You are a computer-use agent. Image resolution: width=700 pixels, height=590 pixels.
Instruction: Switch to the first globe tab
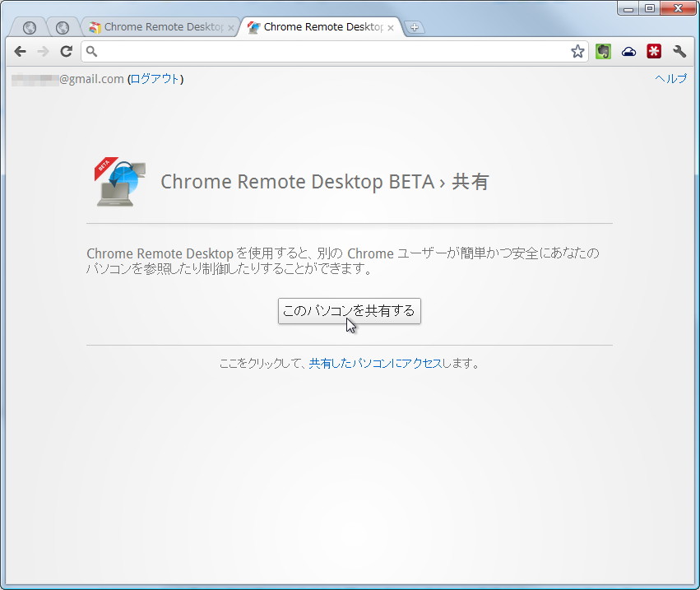pyautogui.click(x=30, y=28)
